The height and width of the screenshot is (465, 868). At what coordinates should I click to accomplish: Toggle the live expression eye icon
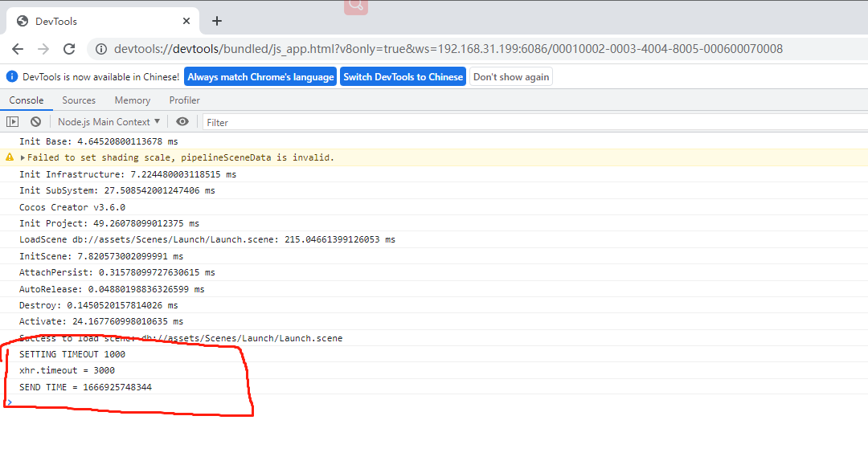[x=182, y=121]
